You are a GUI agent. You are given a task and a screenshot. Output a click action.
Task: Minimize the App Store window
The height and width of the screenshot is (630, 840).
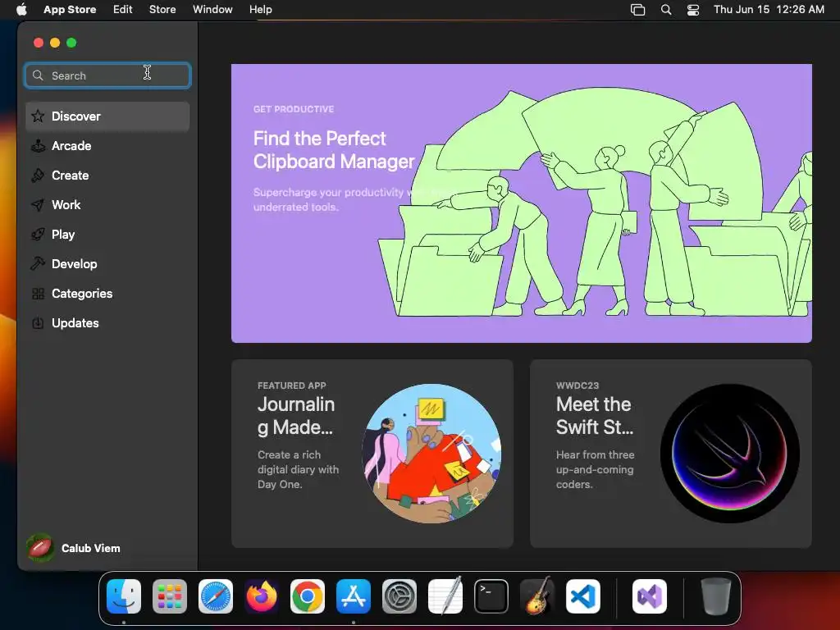click(55, 43)
